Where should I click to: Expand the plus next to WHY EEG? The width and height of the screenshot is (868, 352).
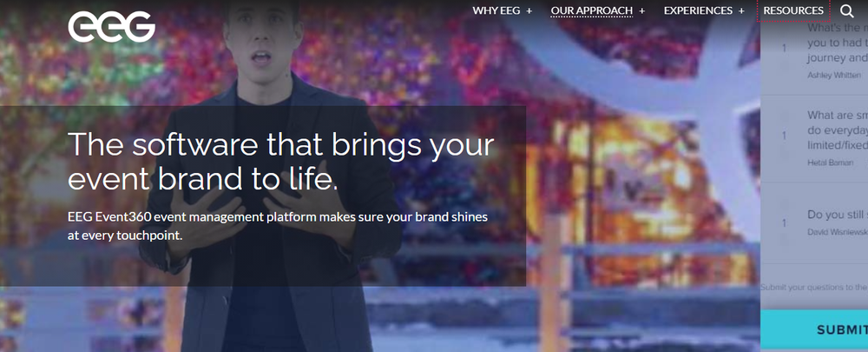[x=529, y=10]
